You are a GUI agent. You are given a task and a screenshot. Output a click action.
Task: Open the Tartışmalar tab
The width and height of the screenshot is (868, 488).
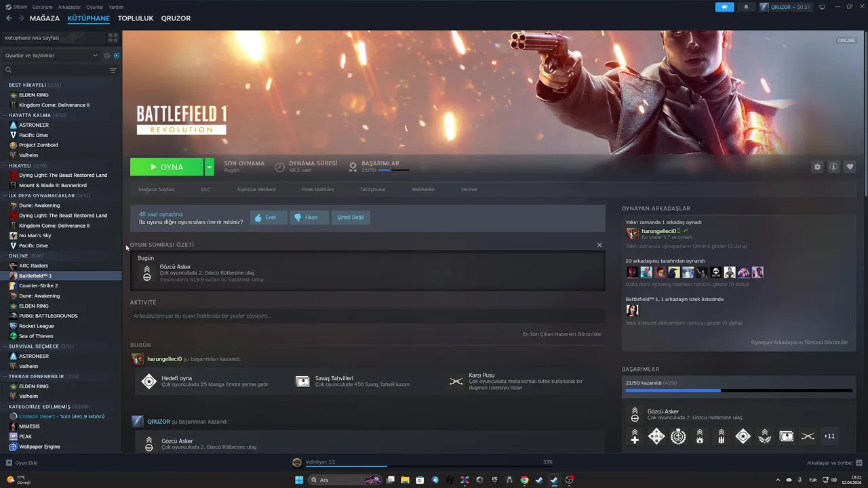(373, 189)
